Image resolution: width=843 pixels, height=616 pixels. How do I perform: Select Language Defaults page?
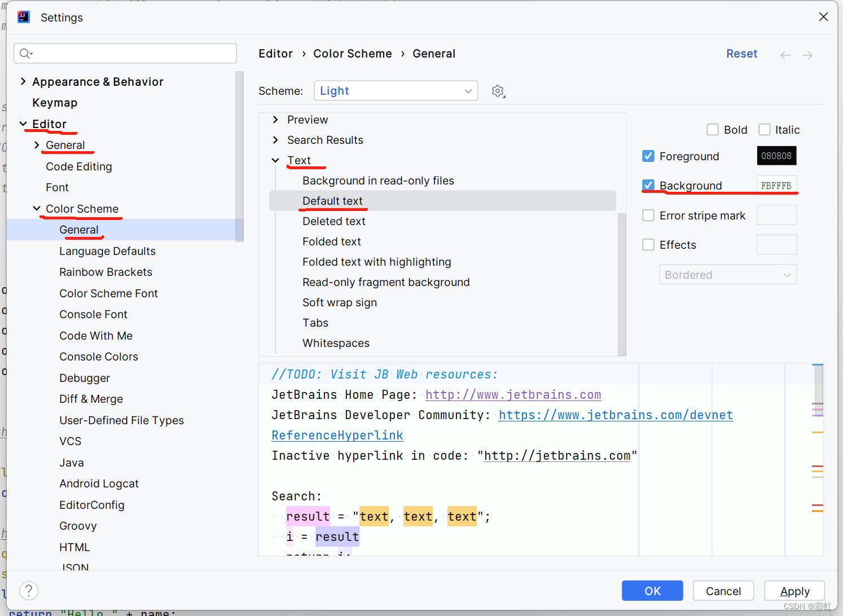tap(107, 251)
